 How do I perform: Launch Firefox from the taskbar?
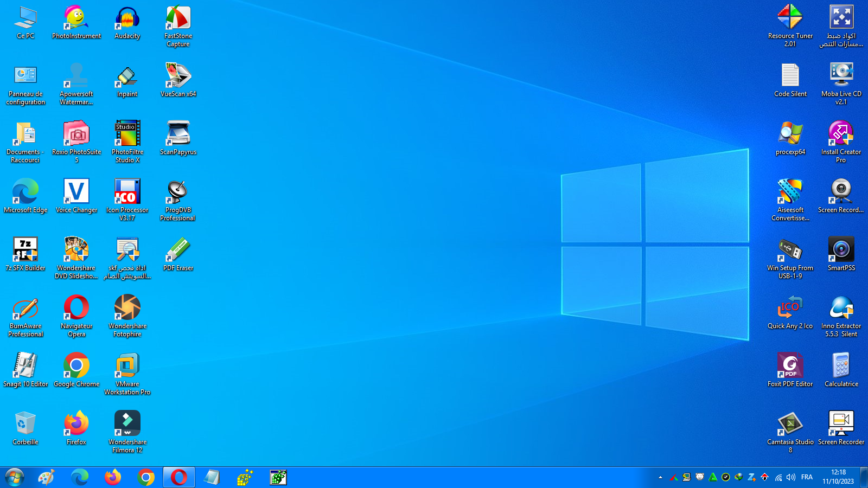click(x=113, y=478)
